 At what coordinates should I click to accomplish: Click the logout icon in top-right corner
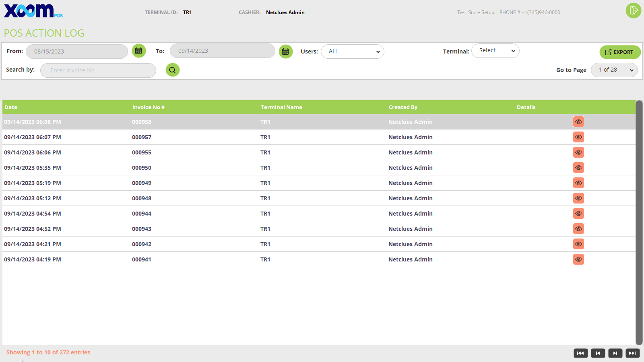tap(633, 10)
